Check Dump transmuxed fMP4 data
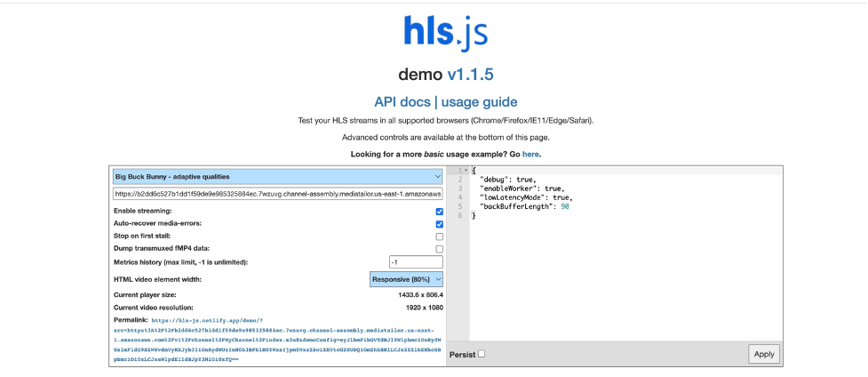Image resolution: width=868 pixels, height=377 pixels. click(440, 249)
